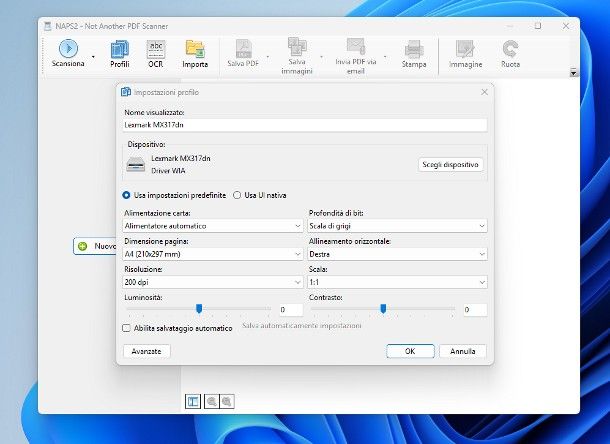The image size is (610, 444).
Task: Open the Dimensione pagina dropdown
Action: tap(212, 255)
